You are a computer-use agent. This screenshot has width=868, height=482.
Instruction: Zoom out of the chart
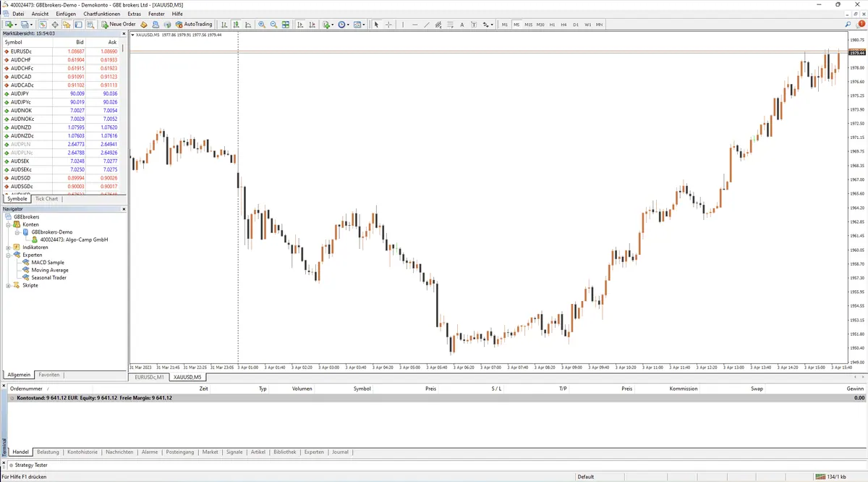(273, 24)
